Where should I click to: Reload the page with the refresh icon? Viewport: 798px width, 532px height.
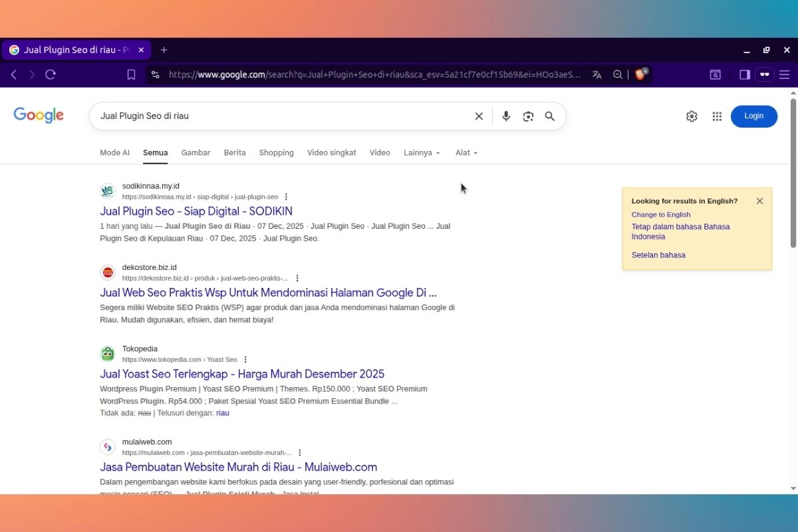[51, 74]
